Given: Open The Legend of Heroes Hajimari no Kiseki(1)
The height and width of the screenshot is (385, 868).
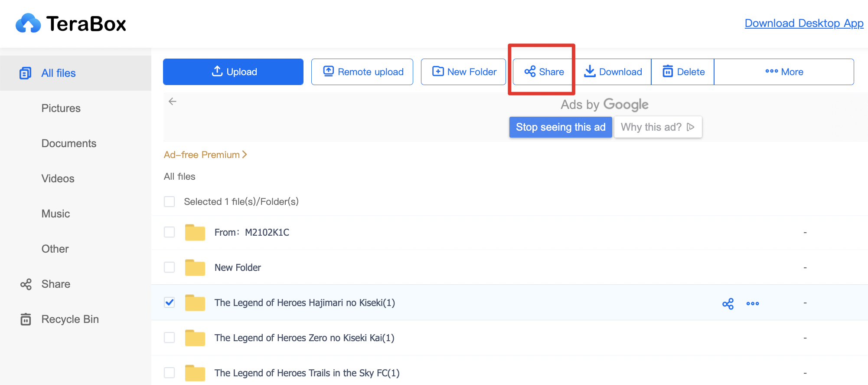Looking at the screenshot, I should click(x=305, y=303).
